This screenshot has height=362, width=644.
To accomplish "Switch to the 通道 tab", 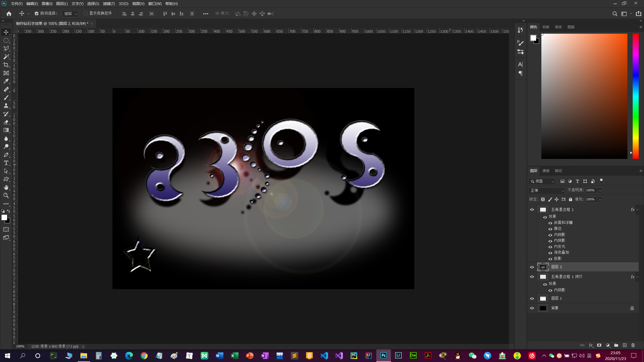I will point(546,171).
